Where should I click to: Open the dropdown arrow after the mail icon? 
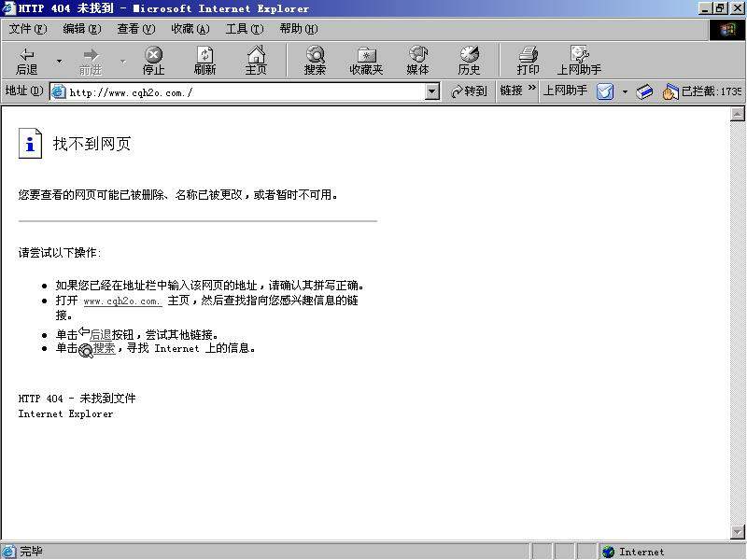(x=625, y=91)
